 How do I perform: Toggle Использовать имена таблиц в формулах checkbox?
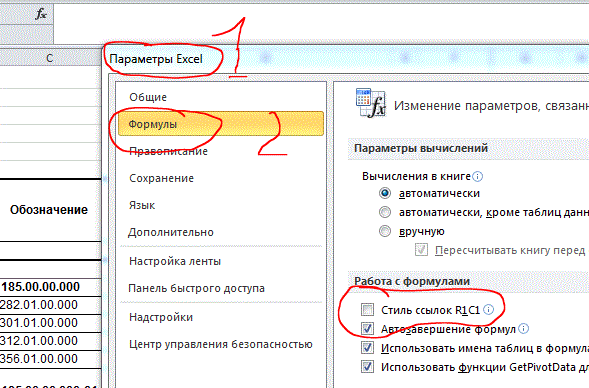coord(367,348)
